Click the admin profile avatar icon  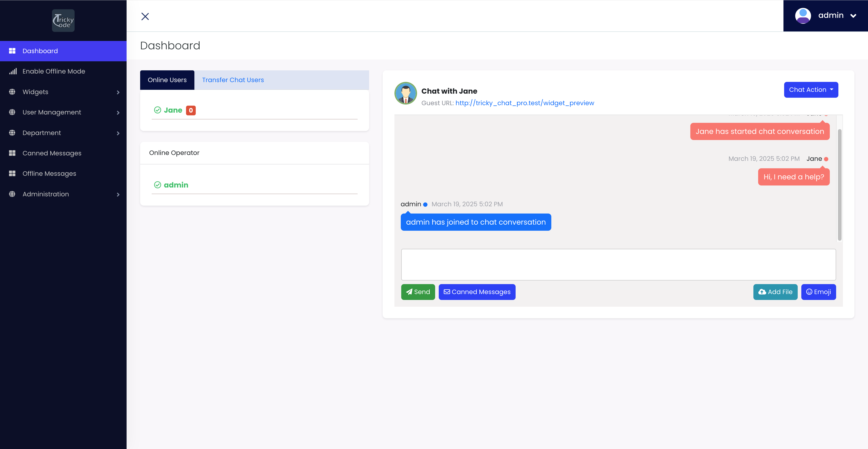[803, 16]
